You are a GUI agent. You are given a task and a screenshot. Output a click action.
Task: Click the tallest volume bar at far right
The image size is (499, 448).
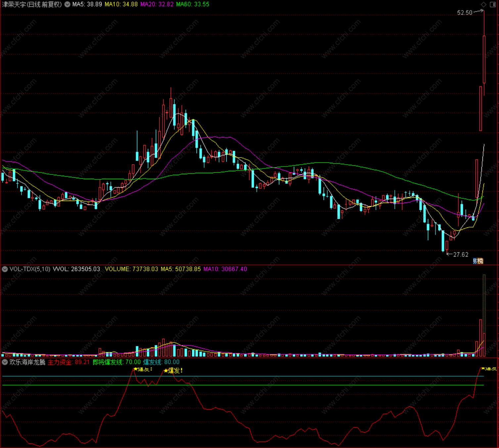pos(484,315)
